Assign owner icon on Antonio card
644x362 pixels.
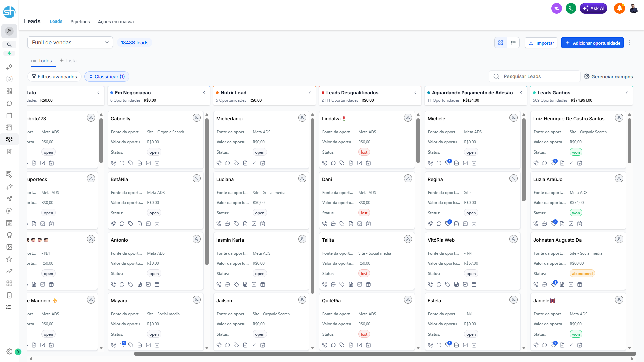click(x=197, y=239)
